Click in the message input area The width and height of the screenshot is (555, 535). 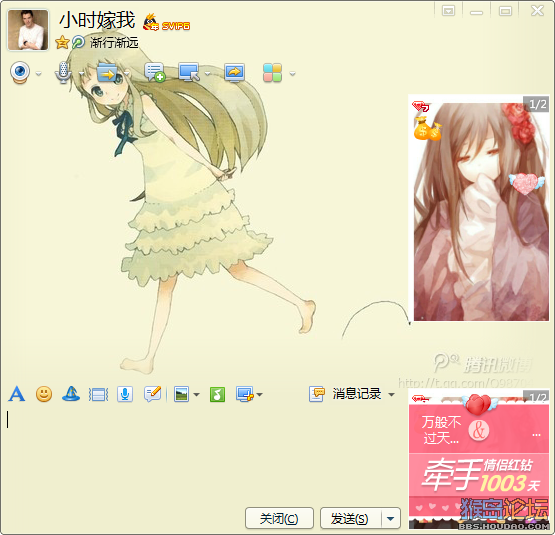(204, 457)
